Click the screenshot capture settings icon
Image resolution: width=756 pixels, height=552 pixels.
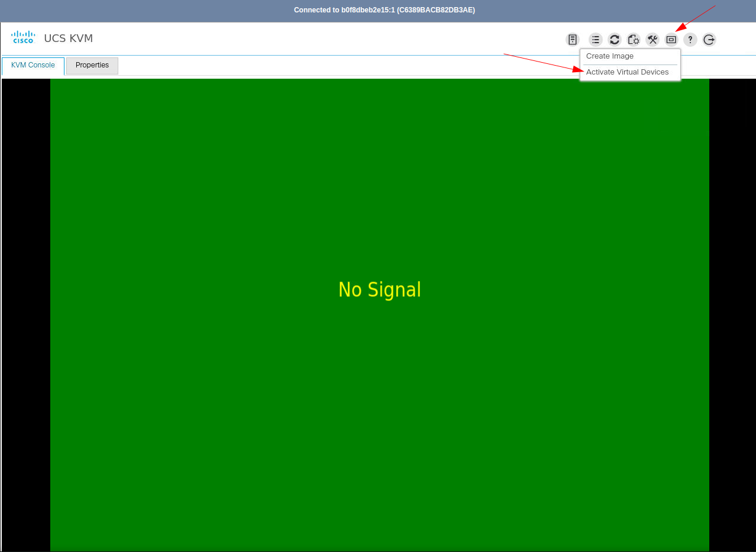coord(633,40)
